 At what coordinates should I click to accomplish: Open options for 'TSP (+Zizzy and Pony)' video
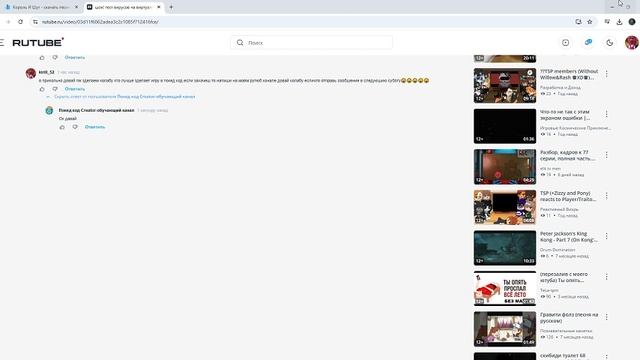[x=607, y=196]
